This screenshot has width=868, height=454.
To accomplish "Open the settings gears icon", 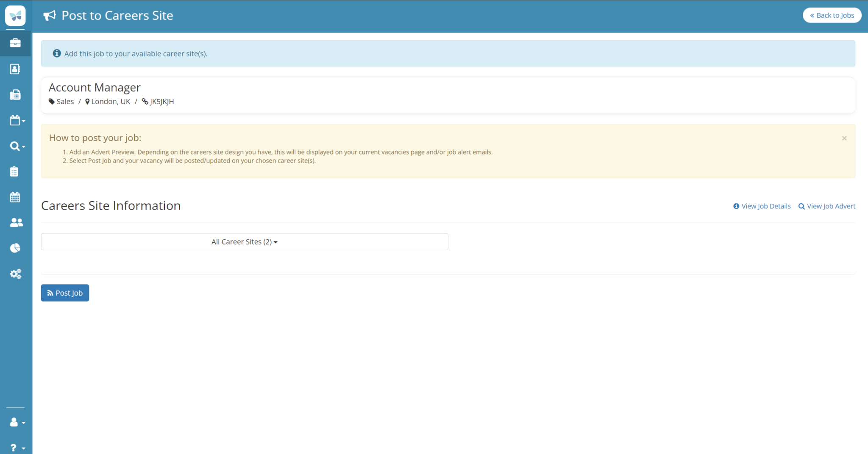I will coord(16,274).
